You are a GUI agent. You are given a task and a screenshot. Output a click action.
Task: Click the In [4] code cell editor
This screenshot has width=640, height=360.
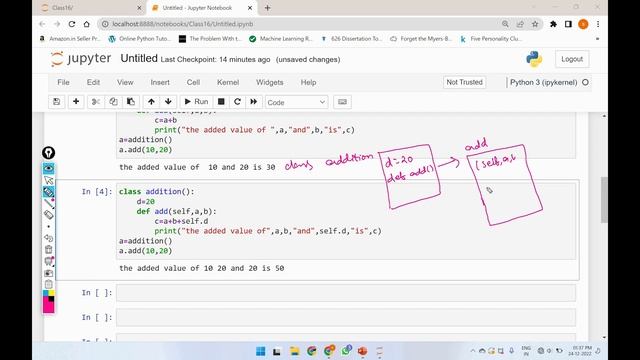(346, 221)
